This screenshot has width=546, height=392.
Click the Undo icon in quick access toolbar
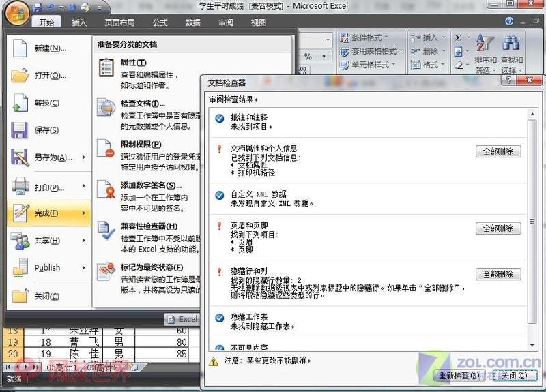click(x=51, y=7)
